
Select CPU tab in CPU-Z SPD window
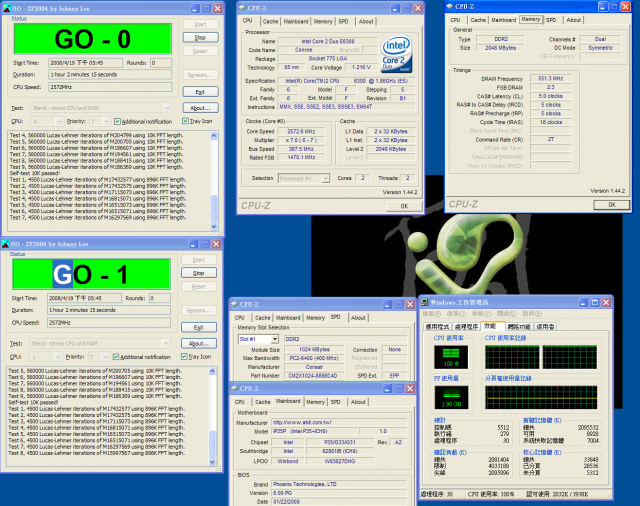coord(240,317)
